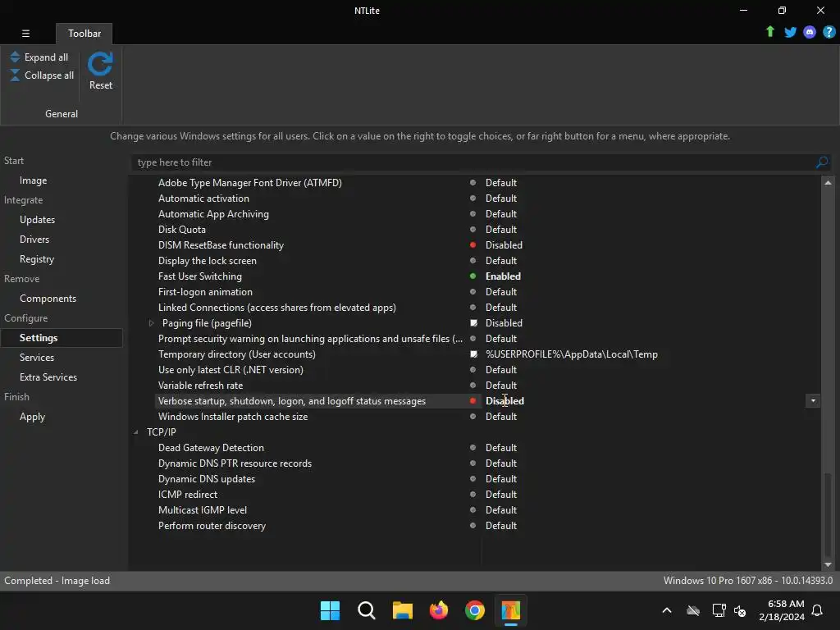Open the Discord link icon
The image size is (840, 630).
[x=810, y=32]
